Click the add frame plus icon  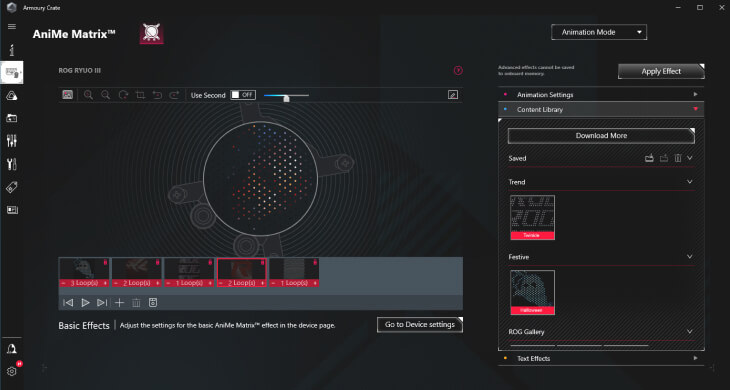pyautogui.click(x=120, y=303)
